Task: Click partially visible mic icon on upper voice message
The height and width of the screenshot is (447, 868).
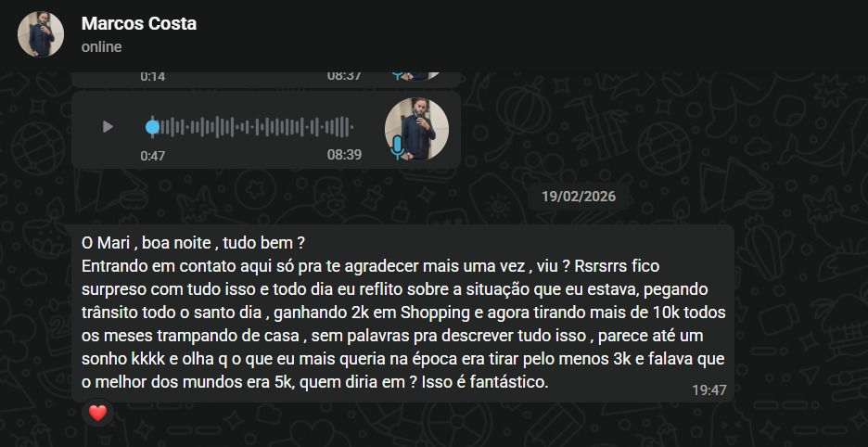Action: tap(397, 76)
